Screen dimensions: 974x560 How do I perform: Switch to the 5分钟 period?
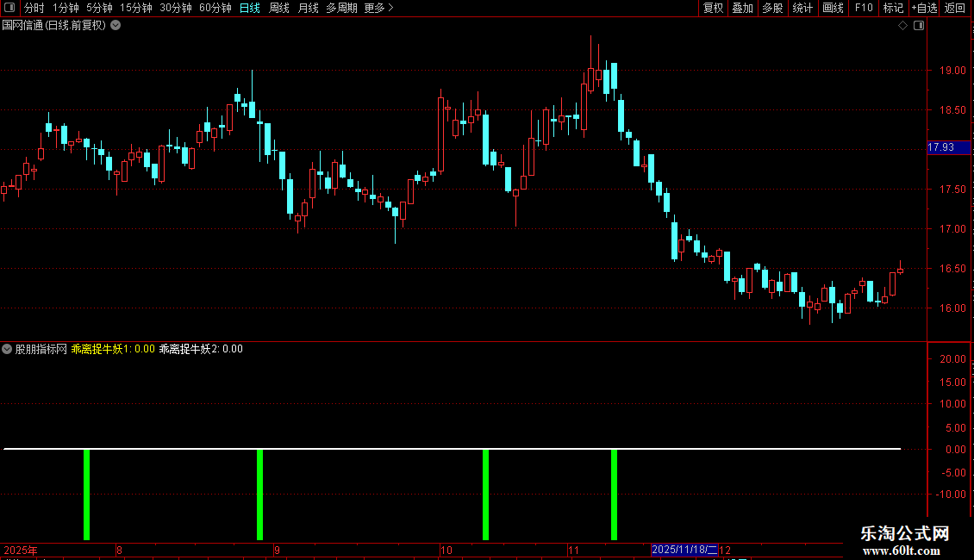click(x=99, y=8)
